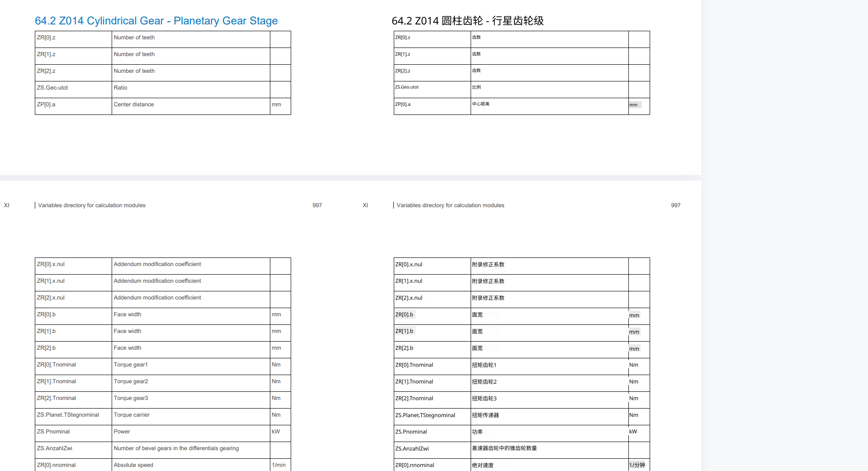Click page number 997 on the English page
Screen dimensions: 868x471
317,205
